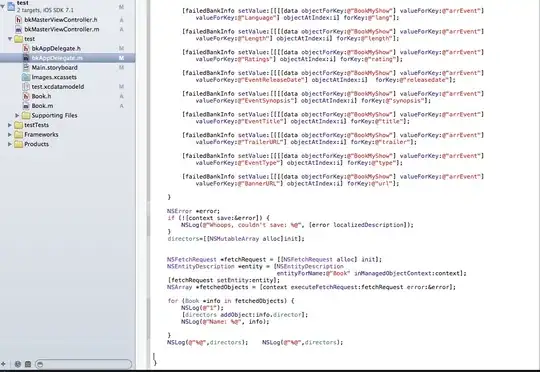
Task: Click the Frameworks folder icon
Action: [x=19, y=135]
